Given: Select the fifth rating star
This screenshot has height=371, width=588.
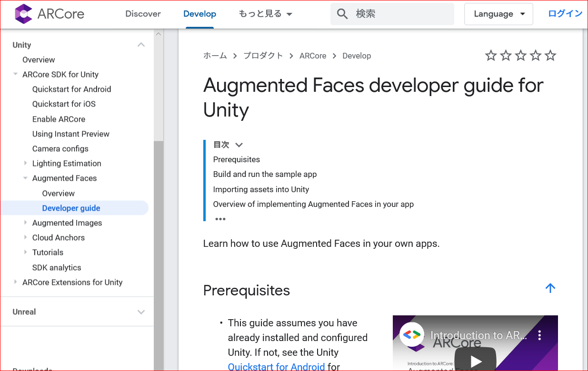Looking at the screenshot, I should [550, 55].
